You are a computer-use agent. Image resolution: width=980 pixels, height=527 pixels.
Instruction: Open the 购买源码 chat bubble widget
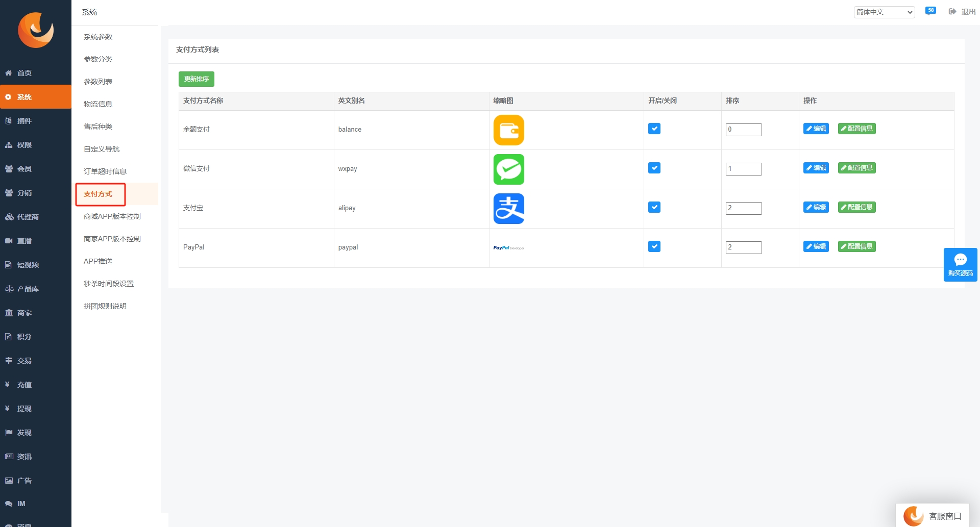pos(961,265)
